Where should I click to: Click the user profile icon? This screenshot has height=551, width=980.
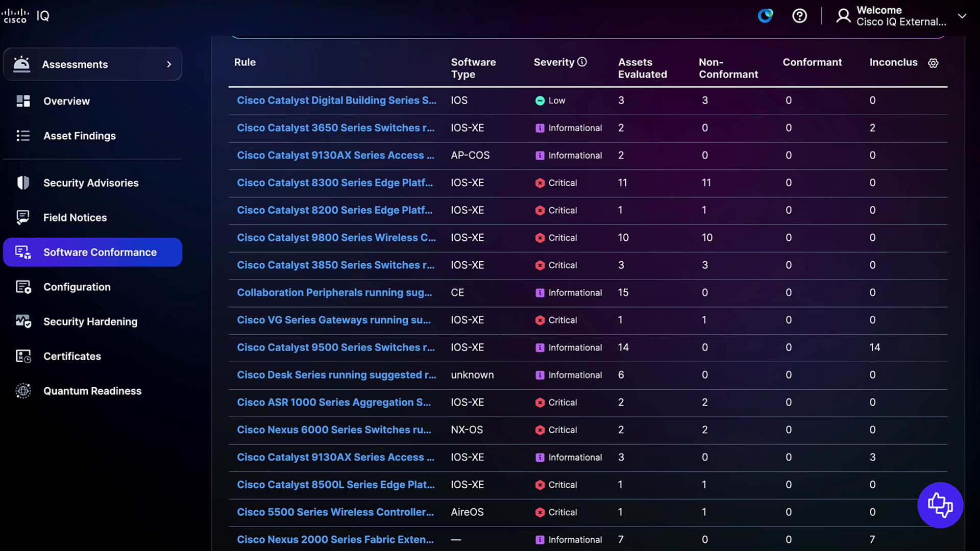(x=843, y=16)
